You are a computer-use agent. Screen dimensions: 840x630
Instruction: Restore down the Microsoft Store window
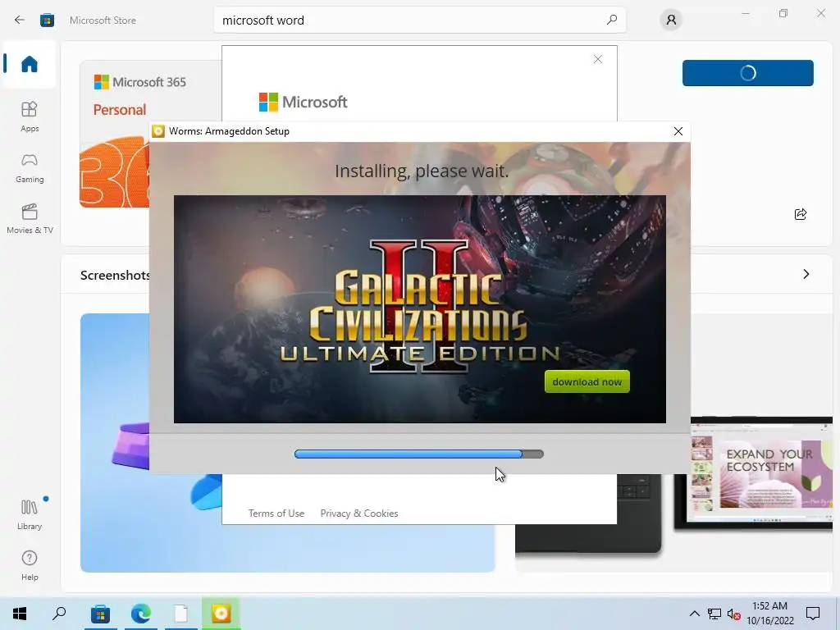(783, 13)
